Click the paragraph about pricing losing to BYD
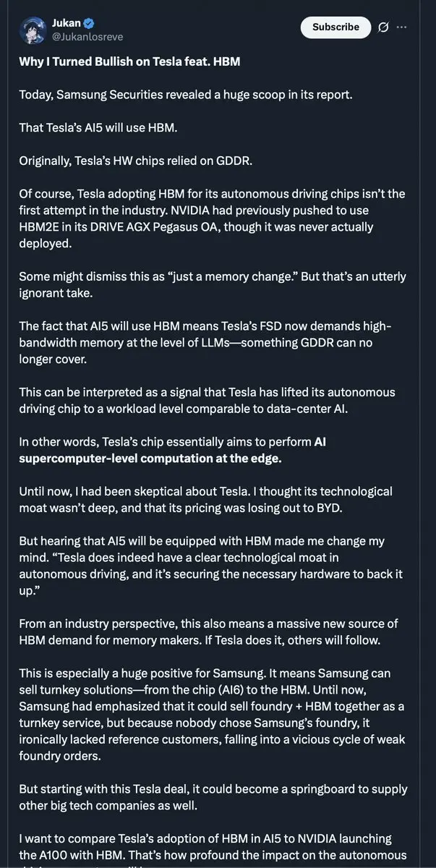This screenshot has height=868, width=436. tap(206, 499)
